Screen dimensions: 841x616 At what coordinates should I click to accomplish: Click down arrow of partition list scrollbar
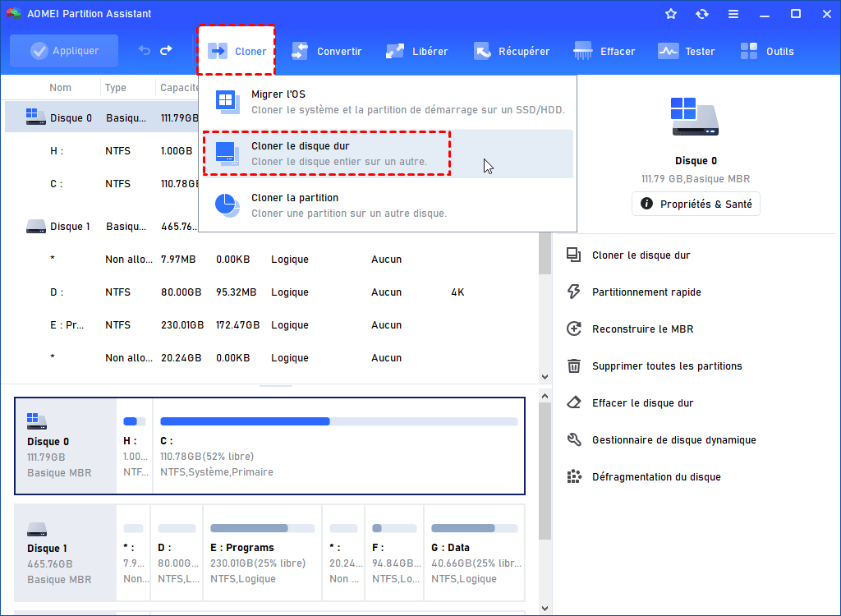click(x=545, y=377)
